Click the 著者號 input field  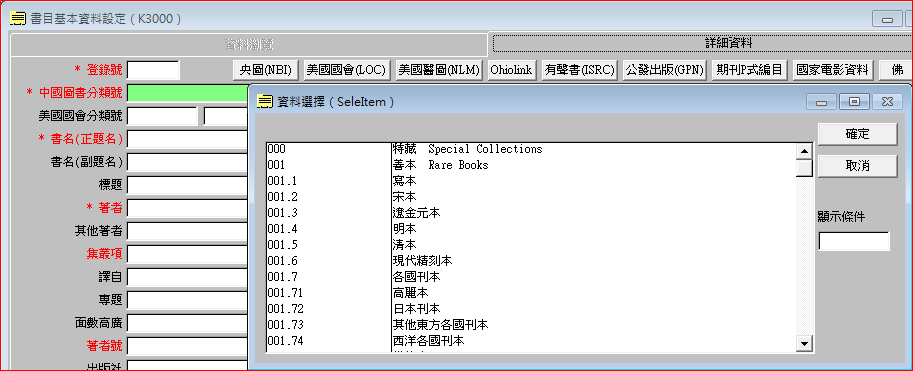[x=187, y=346]
